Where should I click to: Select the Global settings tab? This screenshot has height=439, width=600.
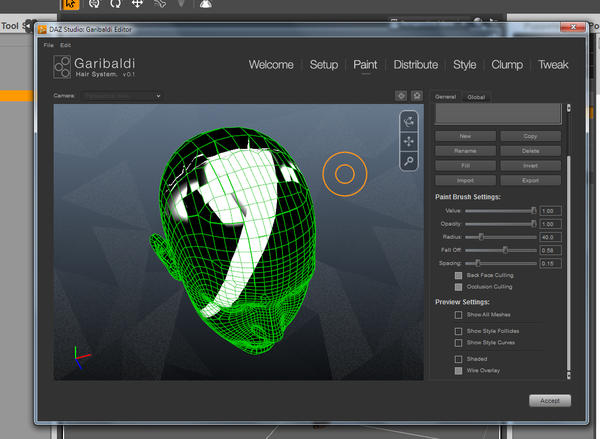(476, 97)
